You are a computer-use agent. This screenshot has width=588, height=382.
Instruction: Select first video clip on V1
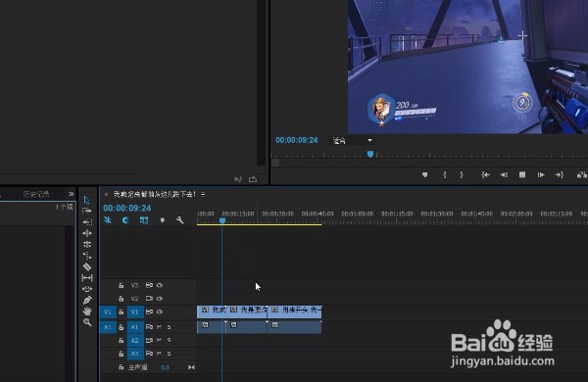click(x=211, y=311)
